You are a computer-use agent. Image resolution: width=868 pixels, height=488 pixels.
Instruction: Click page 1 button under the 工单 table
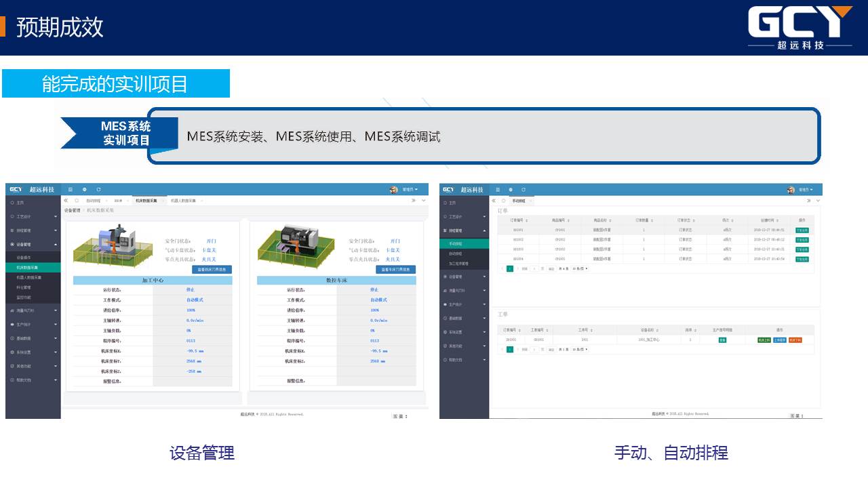(510, 349)
